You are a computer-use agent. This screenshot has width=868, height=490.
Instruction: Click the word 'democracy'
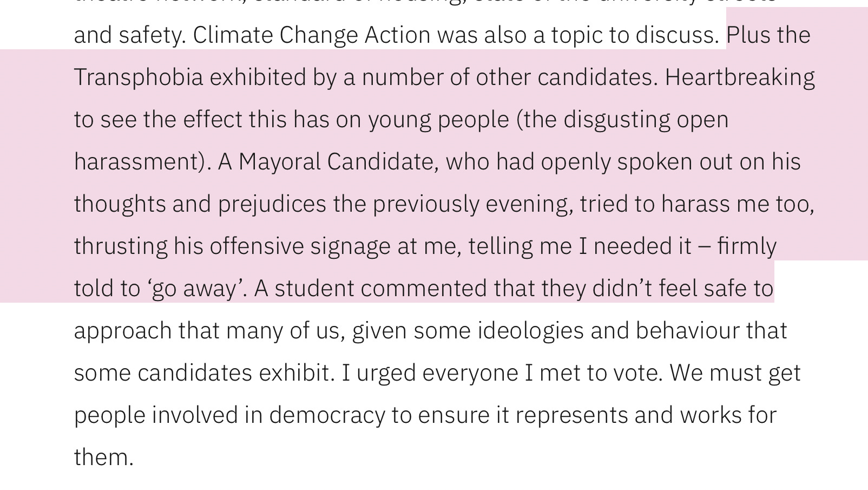[327, 415]
